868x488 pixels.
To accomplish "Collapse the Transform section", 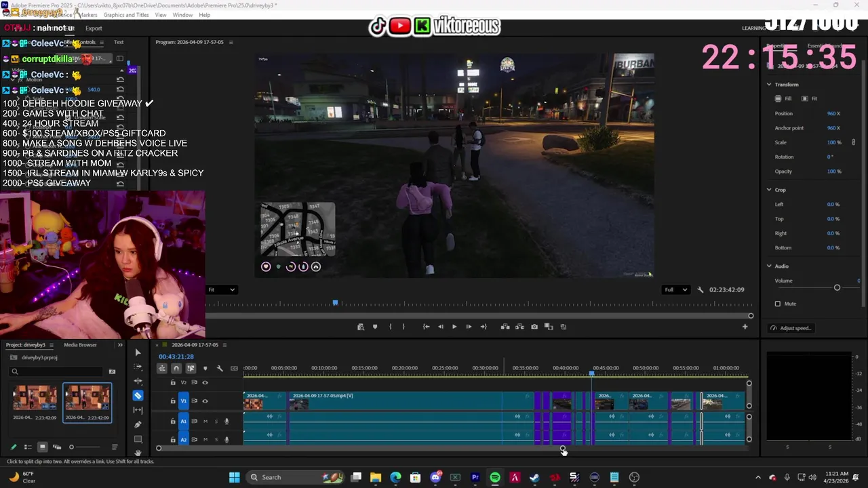I will [769, 85].
